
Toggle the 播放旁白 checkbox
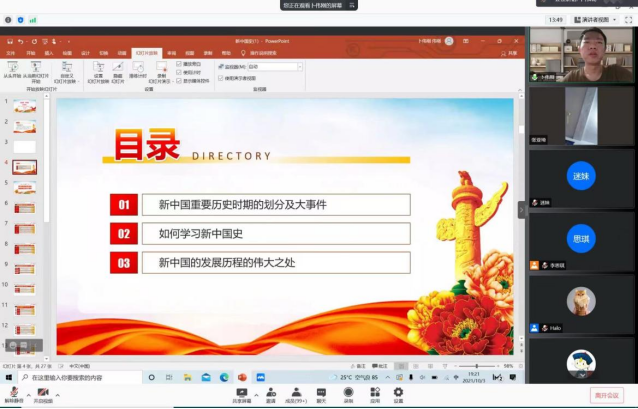pos(180,64)
